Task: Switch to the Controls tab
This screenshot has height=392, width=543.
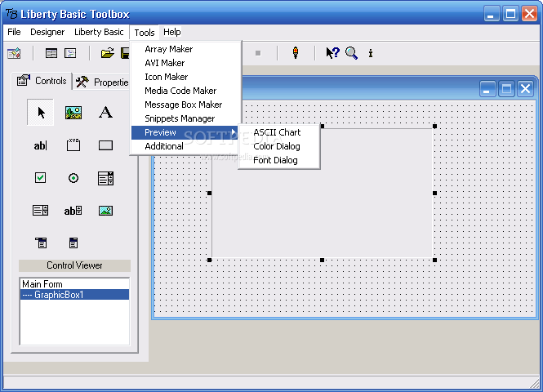Action: click(42, 81)
